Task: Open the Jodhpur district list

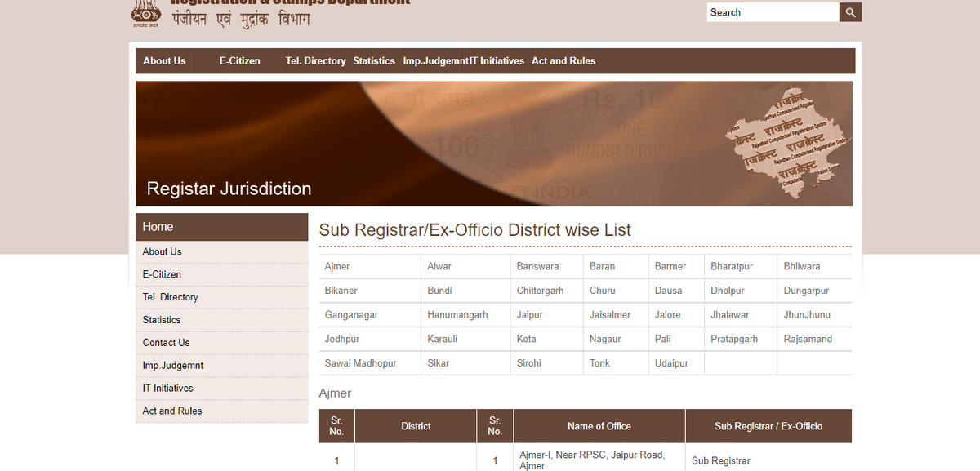Action: (342, 339)
